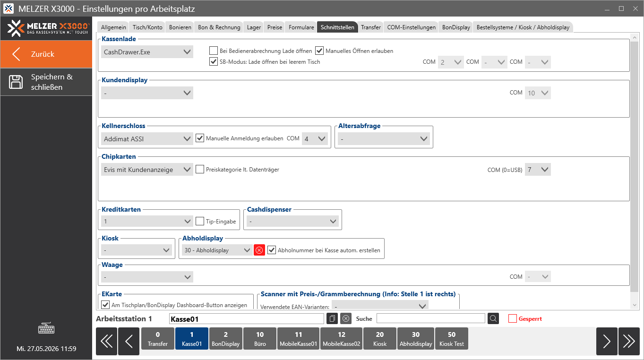The height and width of the screenshot is (360, 644).
Task: Enable Preiskategorie lt. Datenträger checkbox
Action: pyautogui.click(x=200, y=169)
